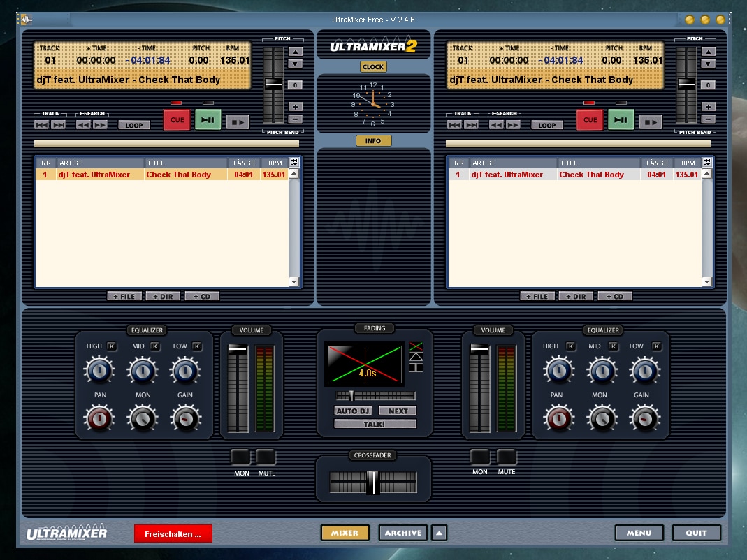
Task: Click fast-forward search button on right deck
Action: [513, 125]
